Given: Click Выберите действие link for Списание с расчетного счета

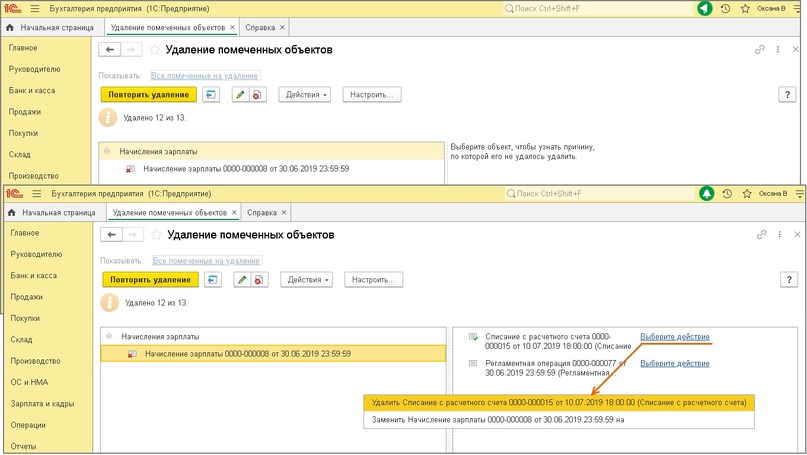Looking at the screenshot, I should 675,337.
